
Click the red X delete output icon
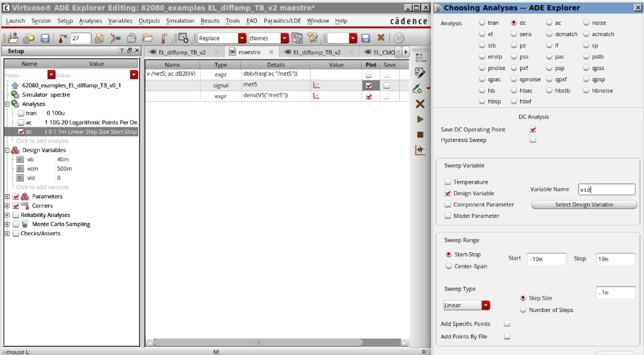pyautogui.click(x=420, y=104)
